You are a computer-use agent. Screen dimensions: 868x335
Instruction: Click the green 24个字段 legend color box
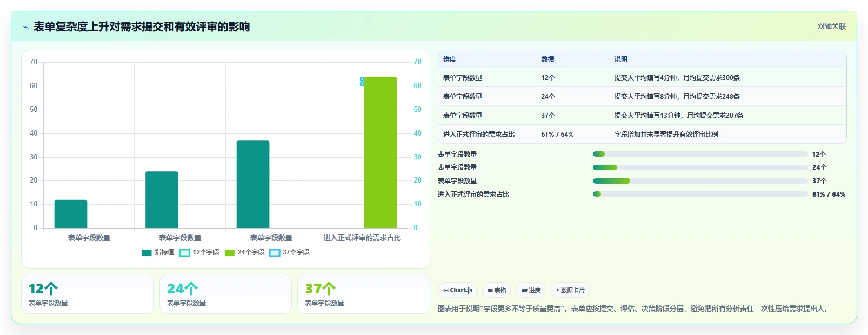pos(229,252)
